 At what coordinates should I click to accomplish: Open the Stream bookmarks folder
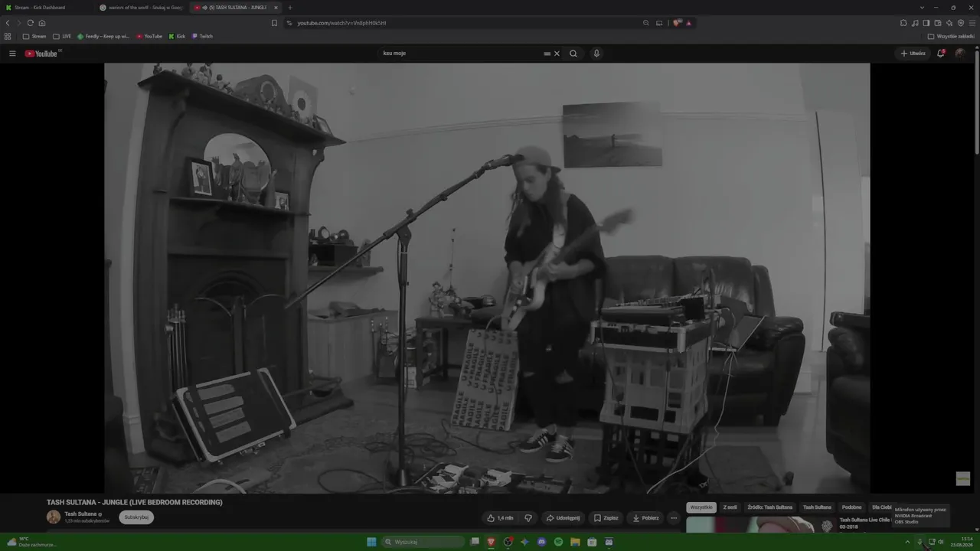(x=34, y=36)
